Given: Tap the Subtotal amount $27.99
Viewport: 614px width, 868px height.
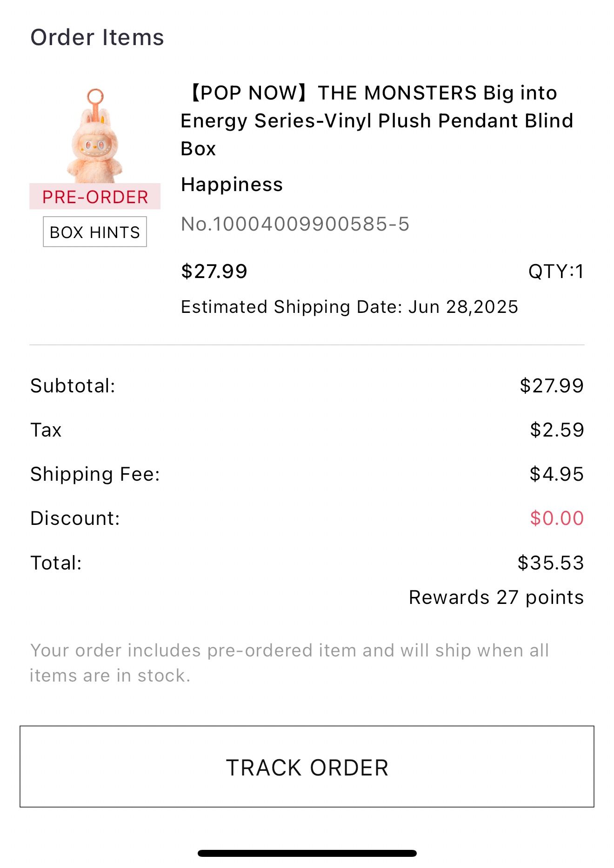Looking at the screenshot, I should (552, 386).
